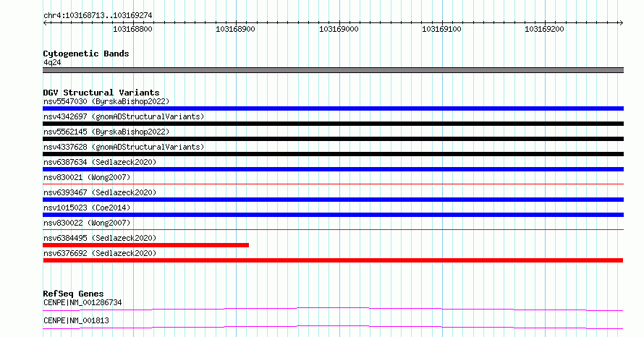The width and height of the screenshot is (644, 337).
Task: Select the black bar of nsv4342697
Action: click(333, 124)
